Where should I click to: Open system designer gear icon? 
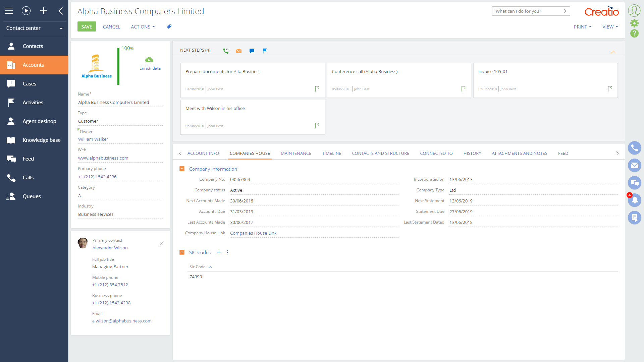pos(634,23)
